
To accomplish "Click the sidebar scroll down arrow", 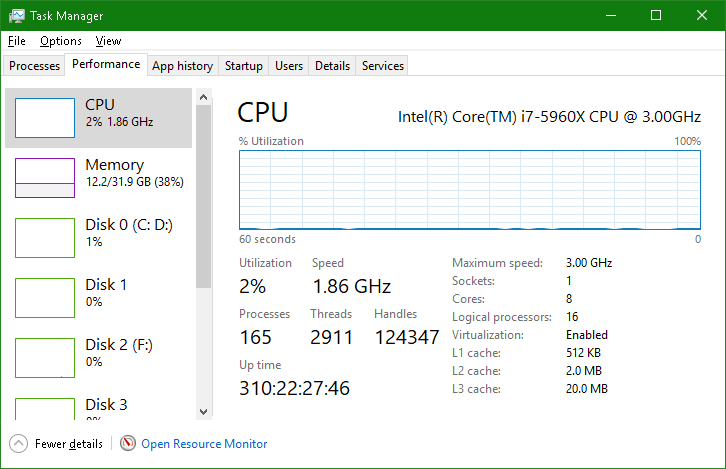I will click(x=203, y=412).
